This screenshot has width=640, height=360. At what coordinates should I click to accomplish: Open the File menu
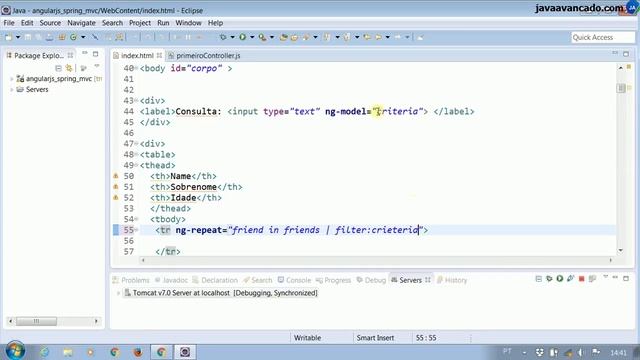(9, 23)
